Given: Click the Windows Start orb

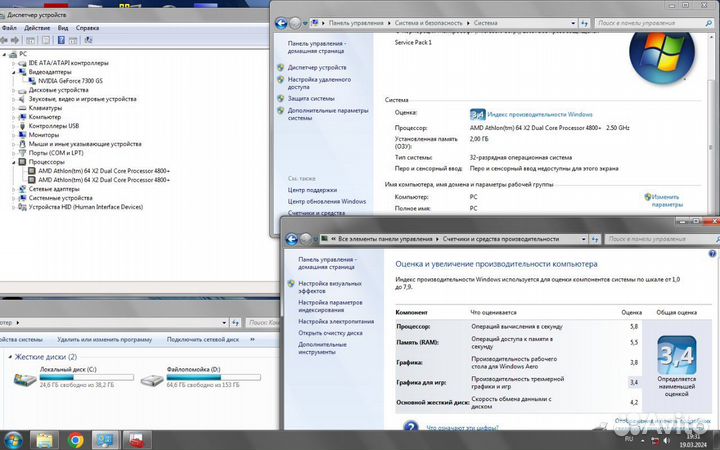Looking at the screenshot, I should (14, 438).
